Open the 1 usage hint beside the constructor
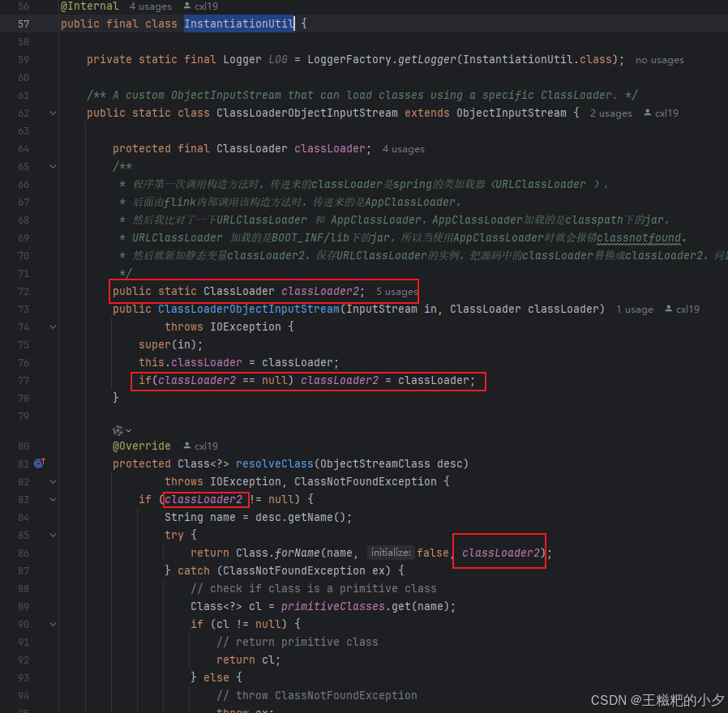 point(635,309)
